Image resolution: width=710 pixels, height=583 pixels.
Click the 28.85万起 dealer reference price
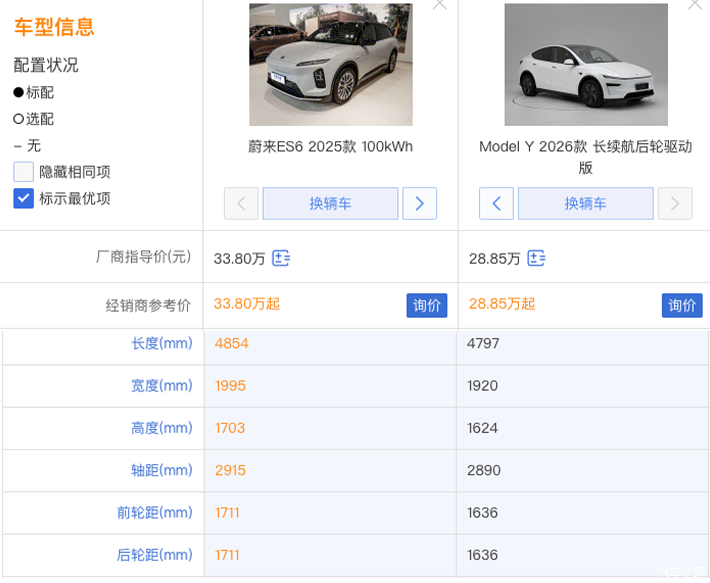coord(502,304)
